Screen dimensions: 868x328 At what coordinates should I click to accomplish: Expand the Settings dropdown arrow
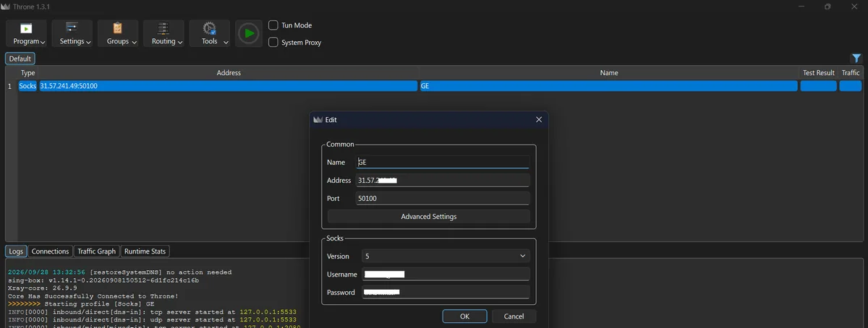[88, 43]
